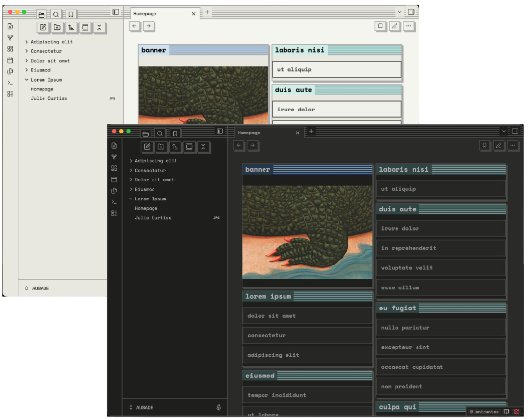
Task: Close the Homepage tab in the dark window
Action: click(x=298, y=133)
